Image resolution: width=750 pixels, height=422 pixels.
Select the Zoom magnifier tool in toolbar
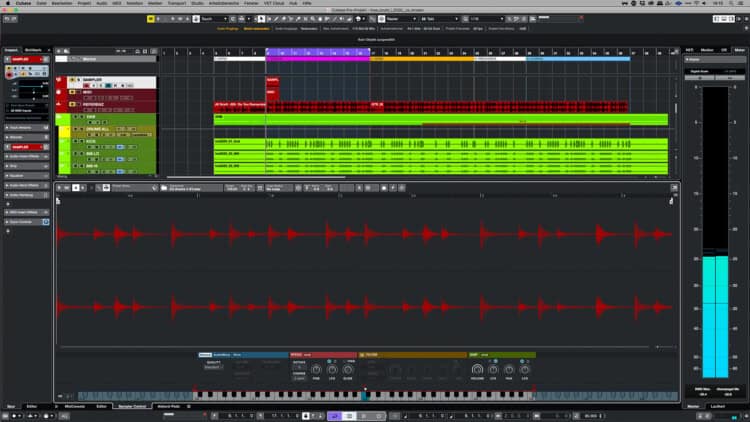tap(313, 19)
